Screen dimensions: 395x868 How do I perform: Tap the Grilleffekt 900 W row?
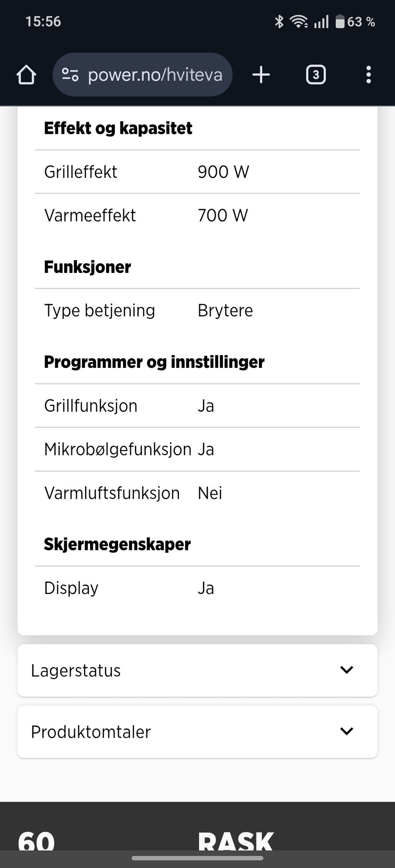[197, 172]
